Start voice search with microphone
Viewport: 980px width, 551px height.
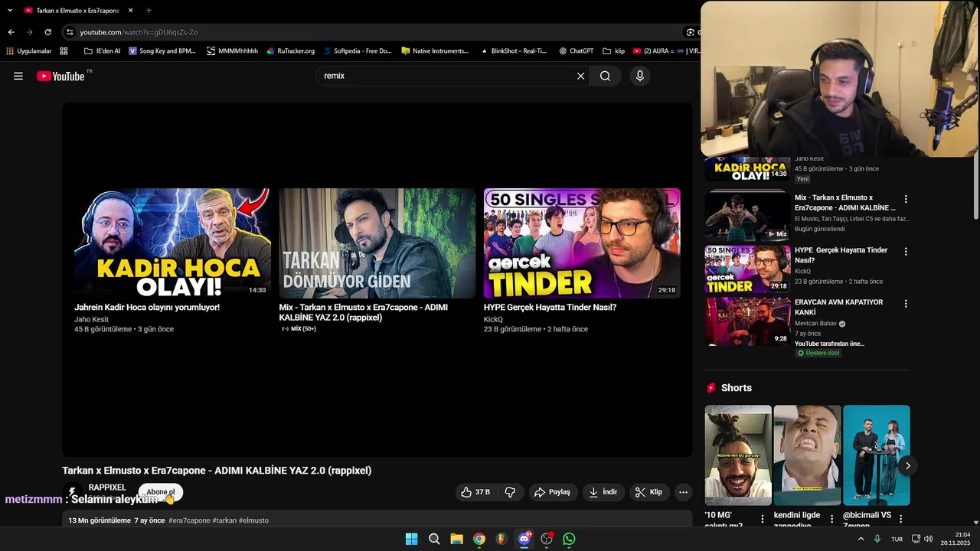(640, 76)
